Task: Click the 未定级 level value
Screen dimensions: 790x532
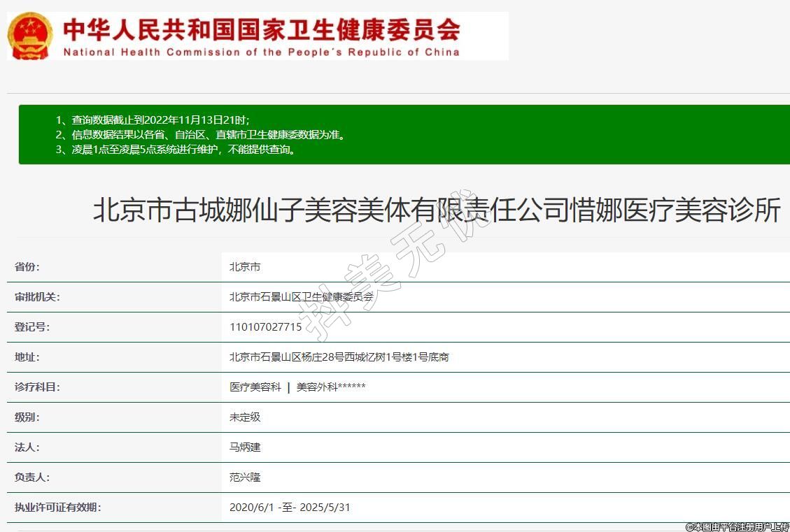Action: [245, 417]
